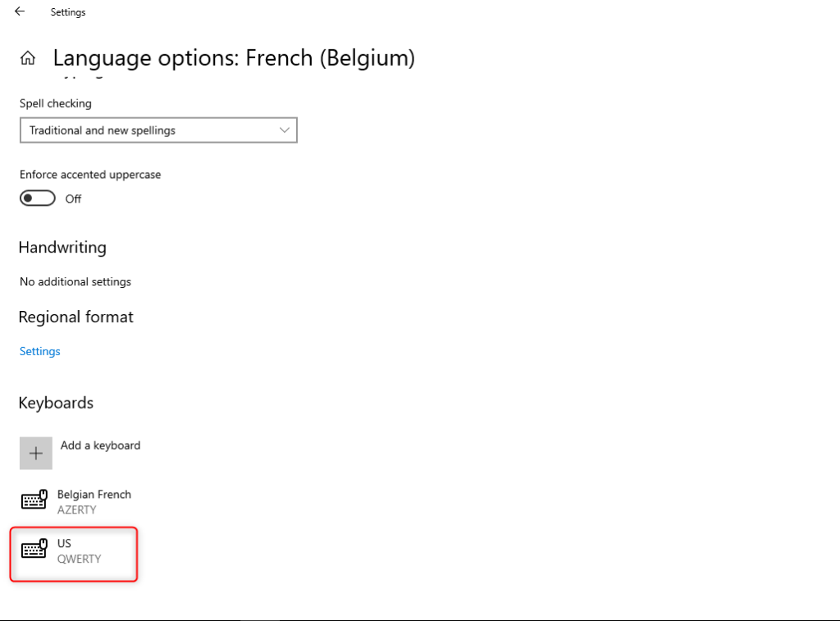Viewport: 840px width, 621px height.
Task: Click the Off label beside the switch
Action: (x=73, y=199)
